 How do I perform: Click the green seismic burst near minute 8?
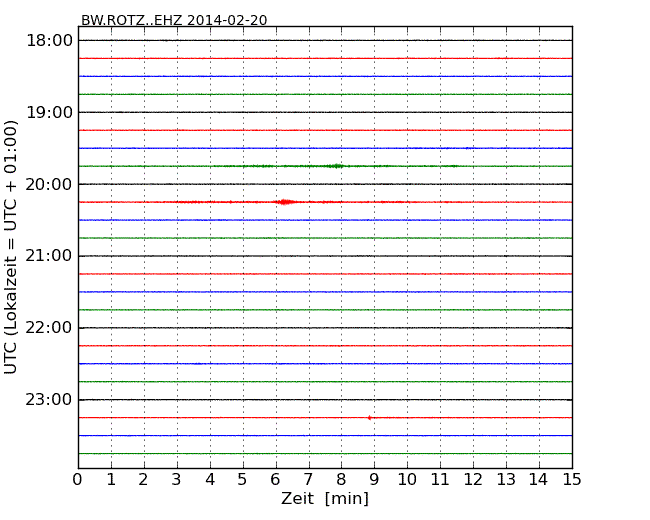(337, 166)
